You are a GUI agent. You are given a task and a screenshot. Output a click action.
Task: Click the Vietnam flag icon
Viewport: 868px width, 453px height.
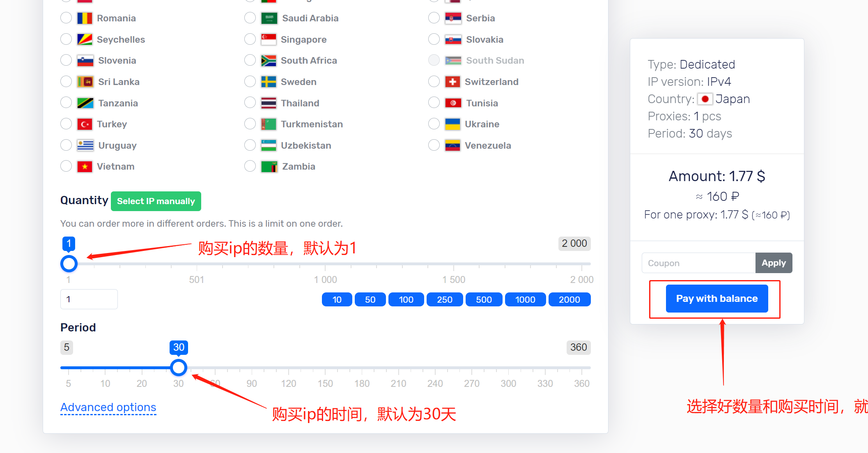[x=85, y=166]
